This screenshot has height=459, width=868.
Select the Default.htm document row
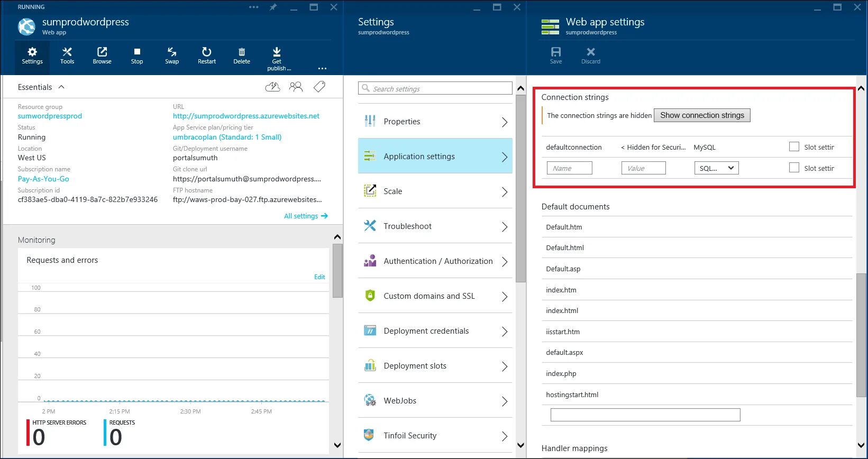(697, 227)
